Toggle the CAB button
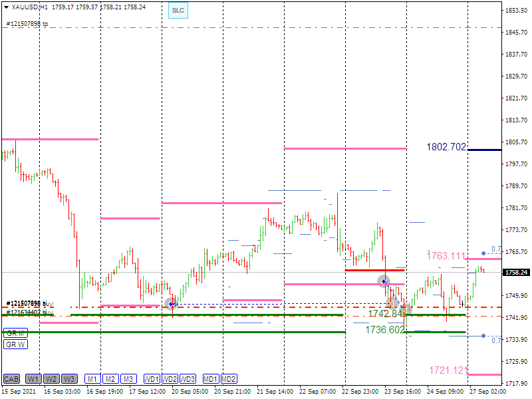 (11, 379)
